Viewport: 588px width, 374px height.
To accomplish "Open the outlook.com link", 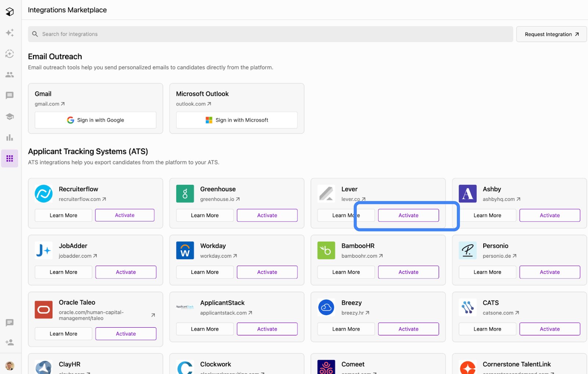I will click(194, 104).
